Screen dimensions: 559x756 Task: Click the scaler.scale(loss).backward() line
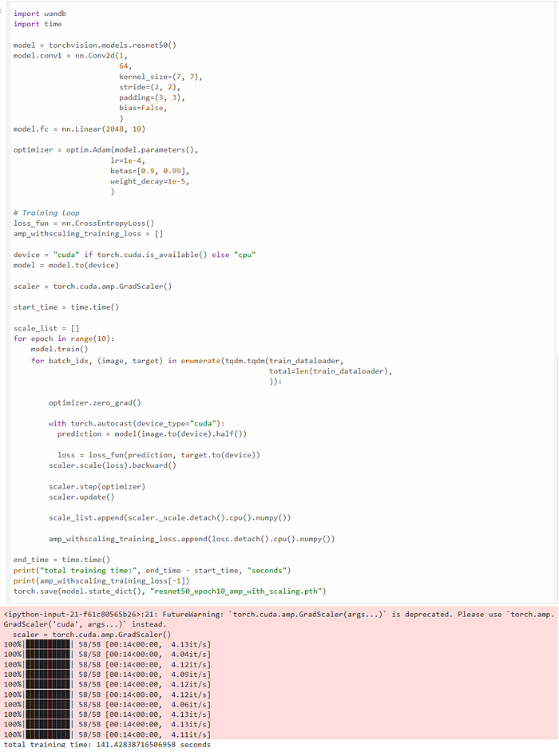(113, 465)
